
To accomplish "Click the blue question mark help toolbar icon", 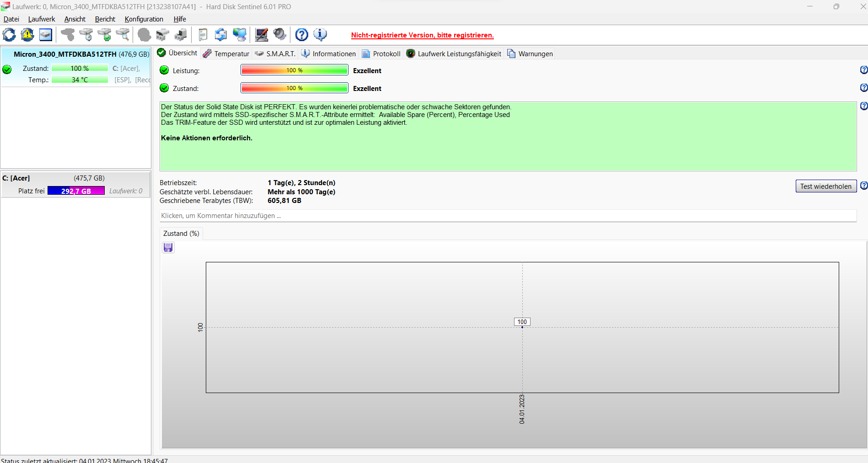I will point(302,35).
